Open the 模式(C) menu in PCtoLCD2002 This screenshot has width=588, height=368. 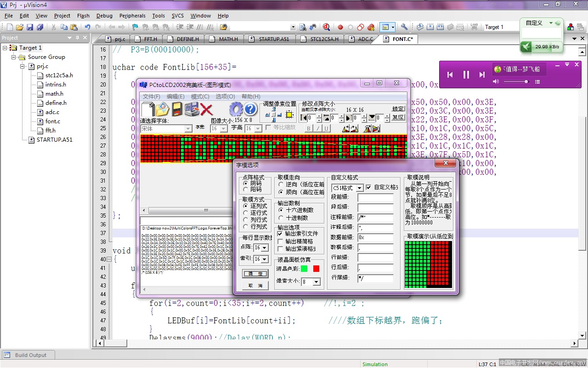point(200,97)
